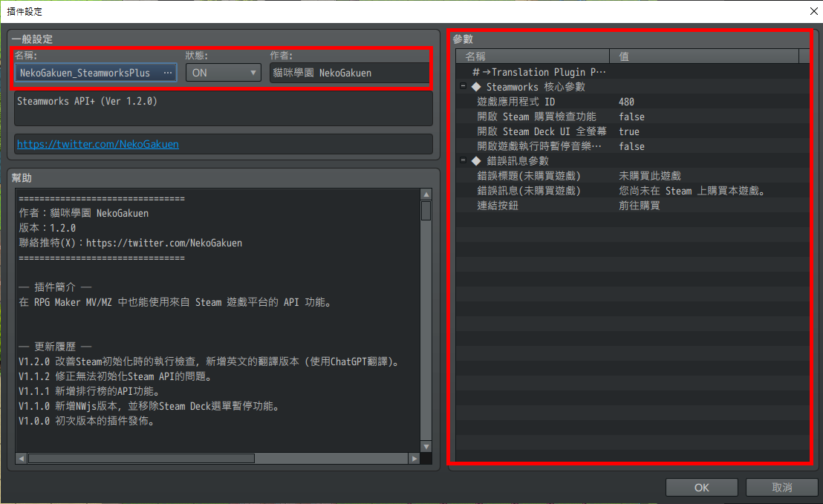823x504 pixels.
Task: Click the 未購買此遊戲 value
Action: [x=649, y=176]
